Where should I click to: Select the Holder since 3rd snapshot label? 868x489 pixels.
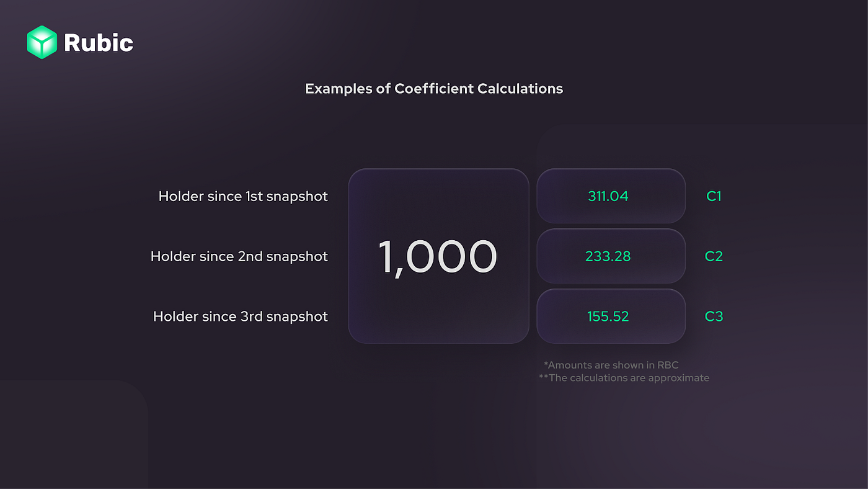[241, 316]
